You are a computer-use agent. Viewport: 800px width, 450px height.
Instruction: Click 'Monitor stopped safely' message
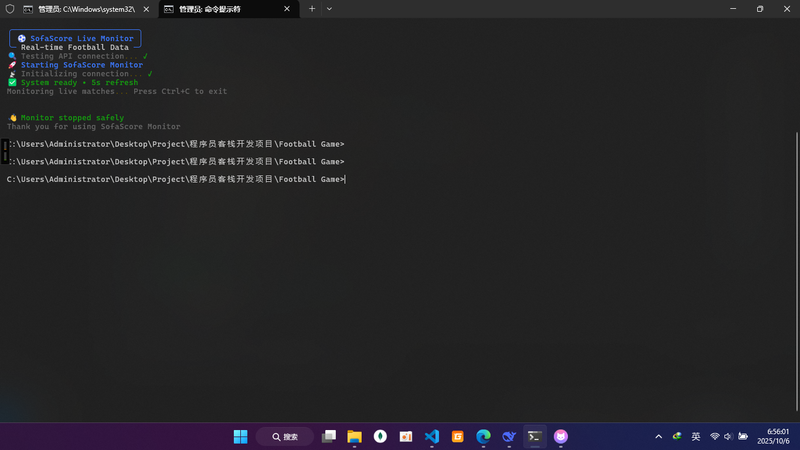[x=72, y=117]
